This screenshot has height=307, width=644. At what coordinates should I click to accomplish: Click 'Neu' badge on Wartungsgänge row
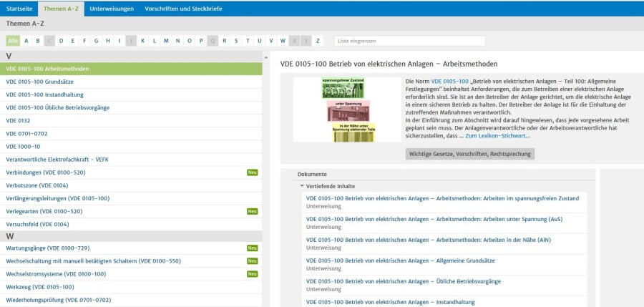pos(252,248)
